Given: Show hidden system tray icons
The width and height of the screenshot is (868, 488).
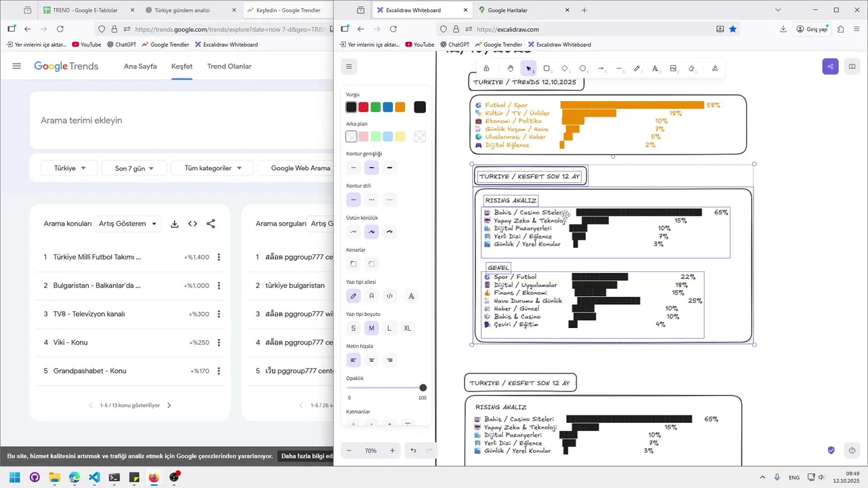Looking at the screenshot, I should click(762, 477).
